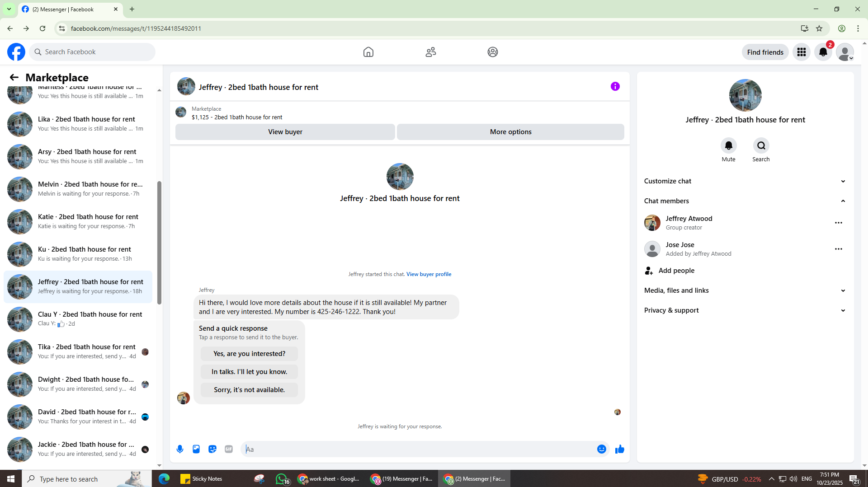Open conversation information purple icon
This screenshot has height=487, width=868.
click(x=615, y=86)
